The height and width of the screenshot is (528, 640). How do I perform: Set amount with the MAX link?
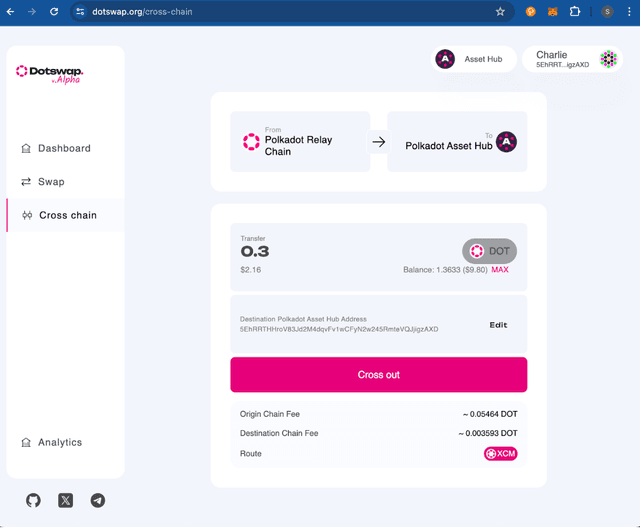500,270
